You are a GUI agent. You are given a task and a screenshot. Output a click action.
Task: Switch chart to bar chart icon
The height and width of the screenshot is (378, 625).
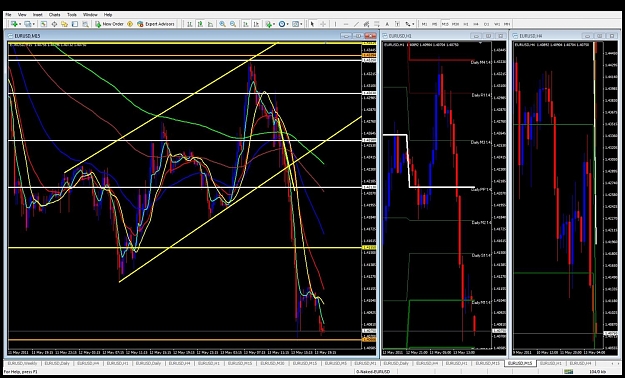click(x=189, y=24)
